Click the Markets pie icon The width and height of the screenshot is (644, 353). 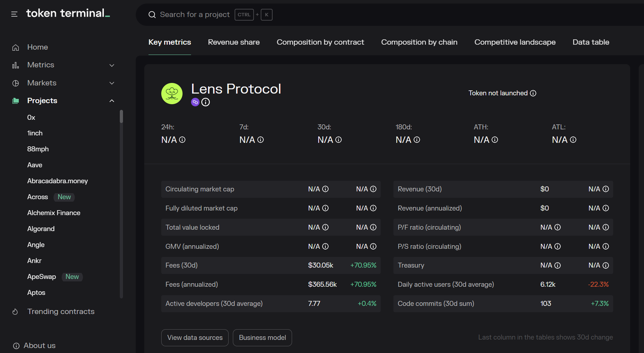(16, 83)
